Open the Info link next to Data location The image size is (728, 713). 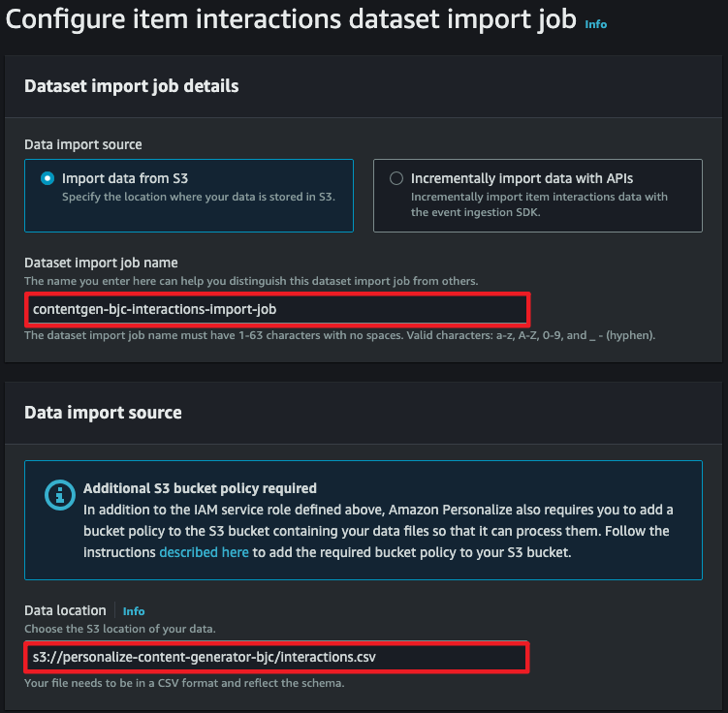134,611
